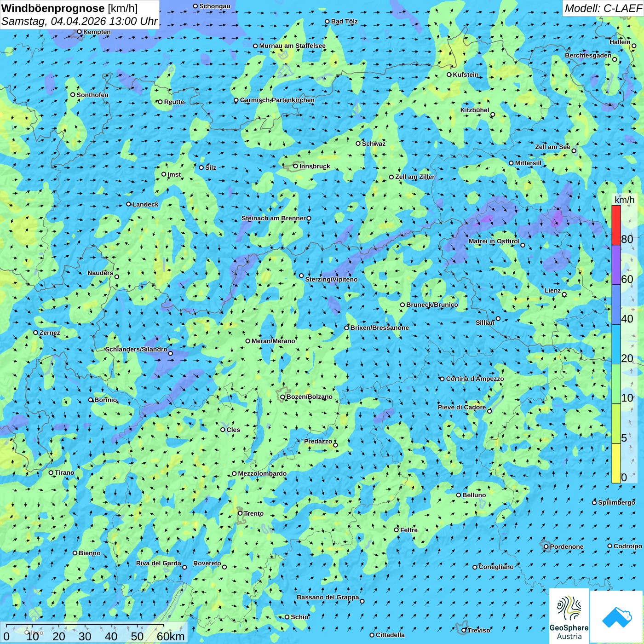Click the Kempten city marker circle
This screenshot has width=644, height=644.
pyautogui.click(x=80, y=32)
